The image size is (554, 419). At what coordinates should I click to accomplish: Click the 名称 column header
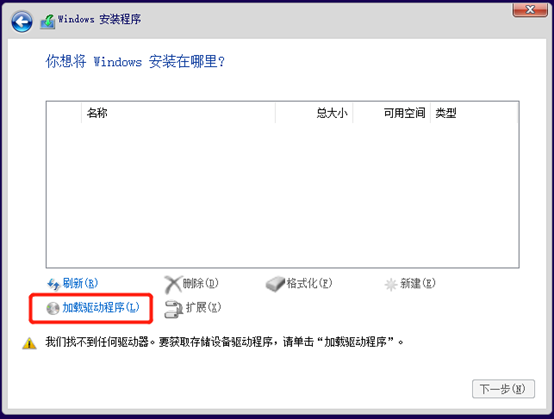click(x=178, y=113)
